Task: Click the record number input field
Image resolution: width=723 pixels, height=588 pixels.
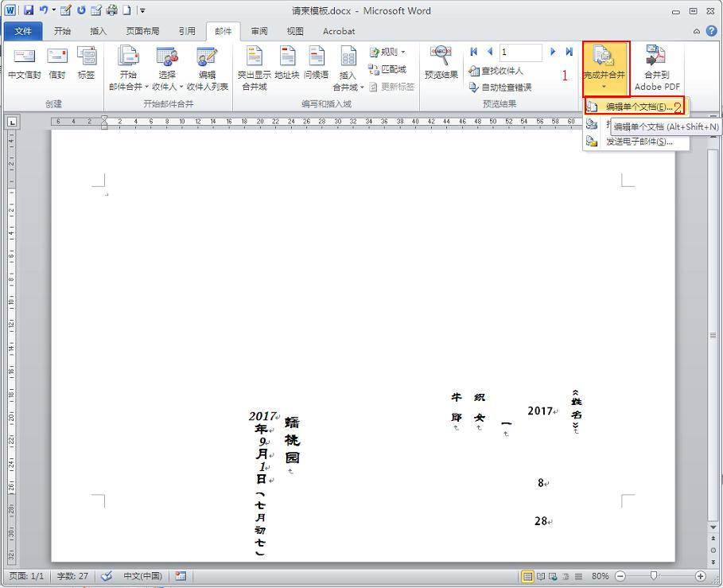Action: point(521,52)
